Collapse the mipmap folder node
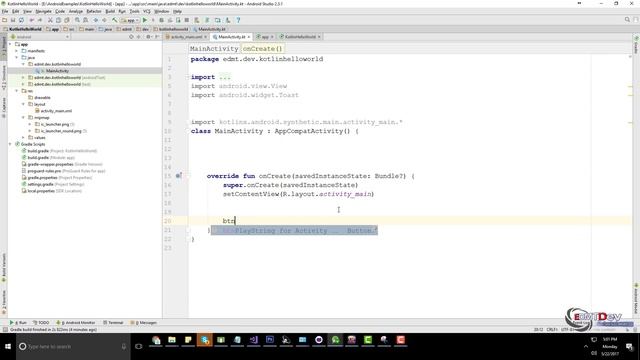 pyautogui.click(x=23, y=118)
